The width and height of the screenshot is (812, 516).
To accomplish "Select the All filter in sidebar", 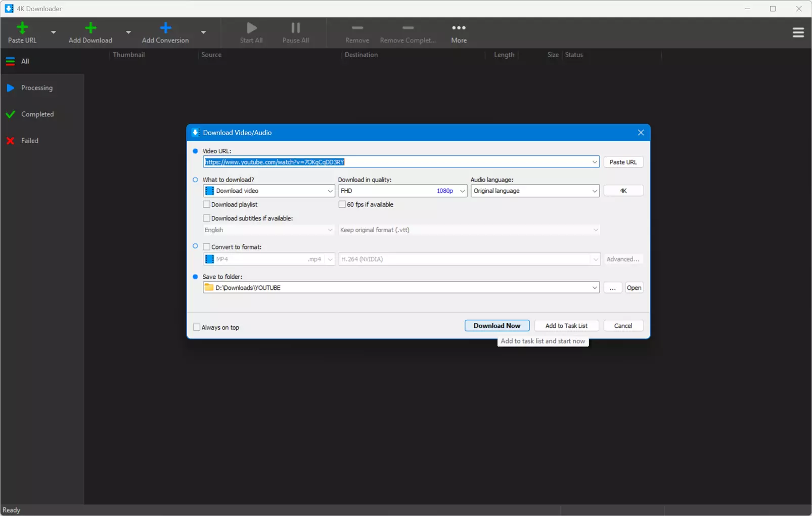I will [x=42, y=61].
